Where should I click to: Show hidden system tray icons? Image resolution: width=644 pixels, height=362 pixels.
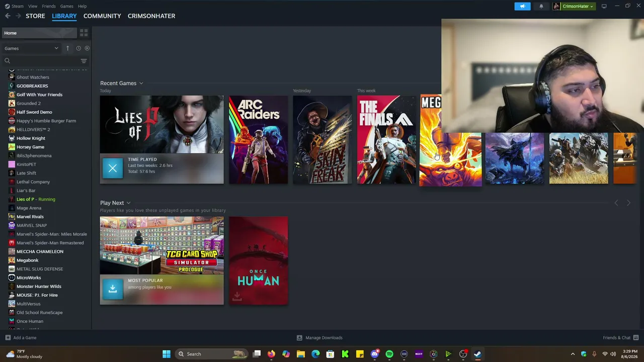573,354
